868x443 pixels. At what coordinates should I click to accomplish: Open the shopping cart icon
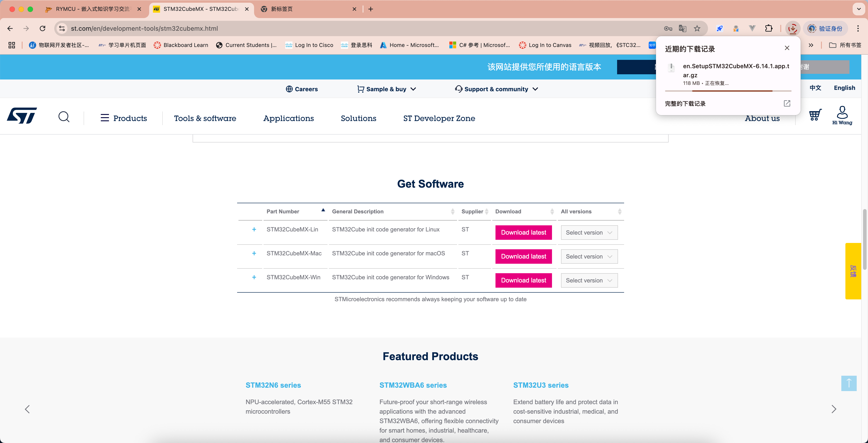point(815,115)
